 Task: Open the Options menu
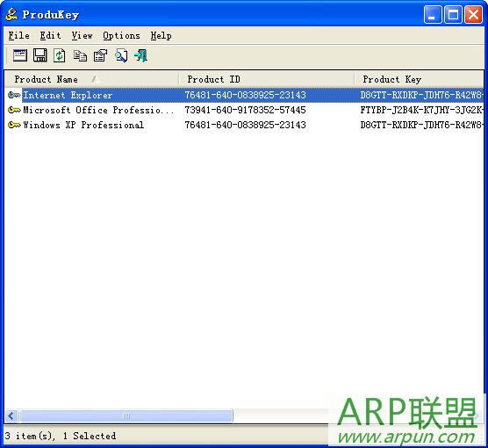(x=121, y=35)
